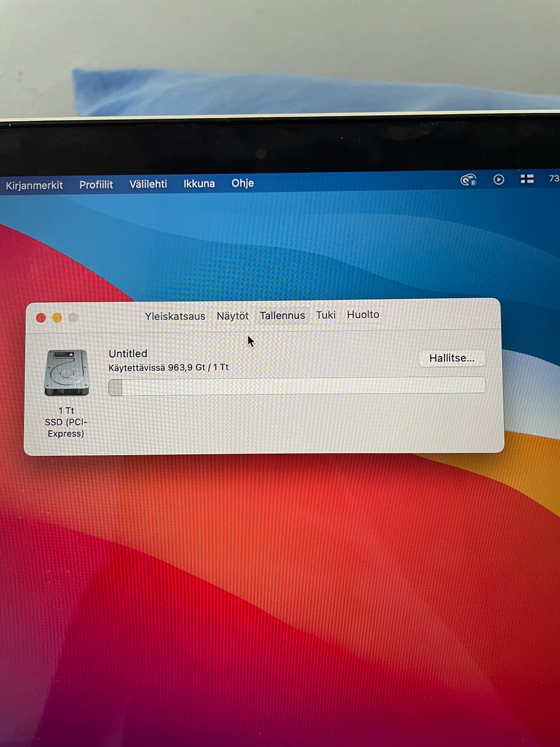Viewport: 560px width, 747px height.
Task: Minimize the window with yellow button
Action: tap(57, 317)
